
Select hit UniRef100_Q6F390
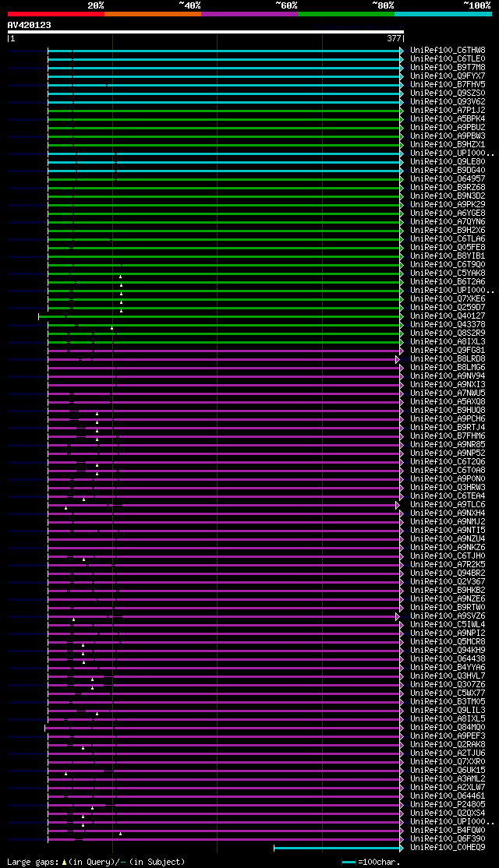448,839
